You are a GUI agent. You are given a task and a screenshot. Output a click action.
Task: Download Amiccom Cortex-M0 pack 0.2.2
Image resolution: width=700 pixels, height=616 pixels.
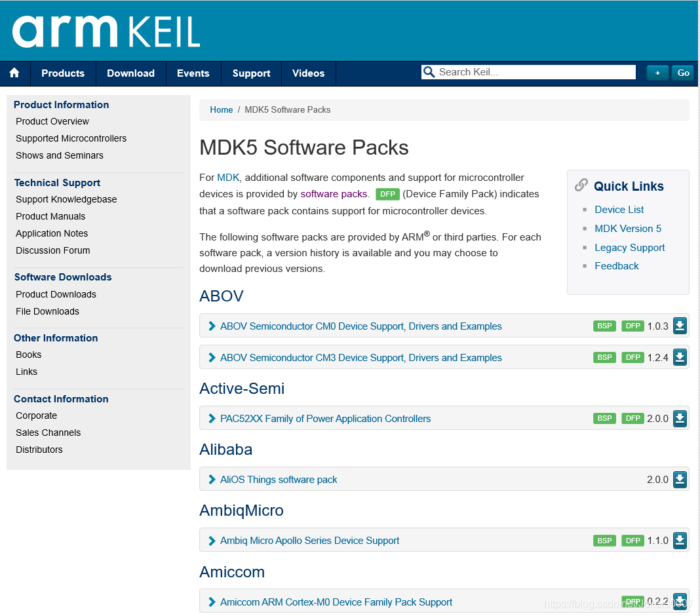click(680, 602)
